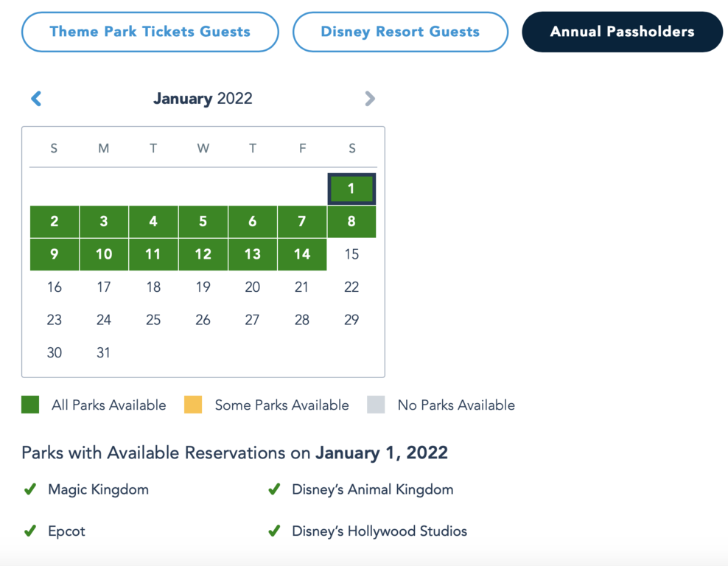The image size is (728, 566).
Task: Click the checkmark beside Disney's Hollywood Studios
Action: (274, 531)
